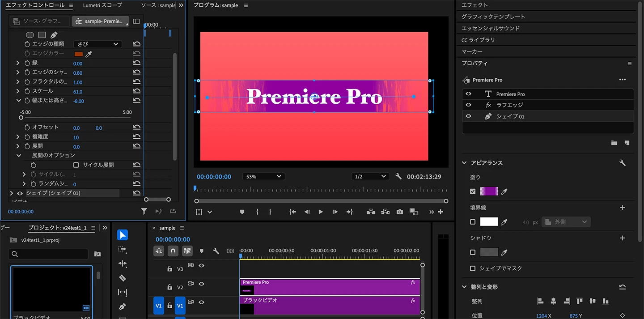Enable the シャドウ checkbox
The height and width of the screenshot is (319, 644).
(x=473, y=252)
